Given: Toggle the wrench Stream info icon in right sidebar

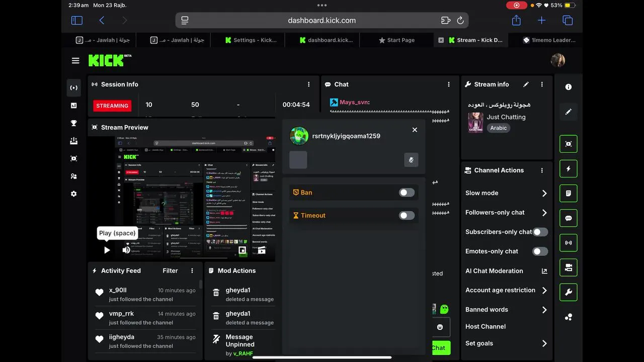Looking at the screenshot, I should 569,292.
